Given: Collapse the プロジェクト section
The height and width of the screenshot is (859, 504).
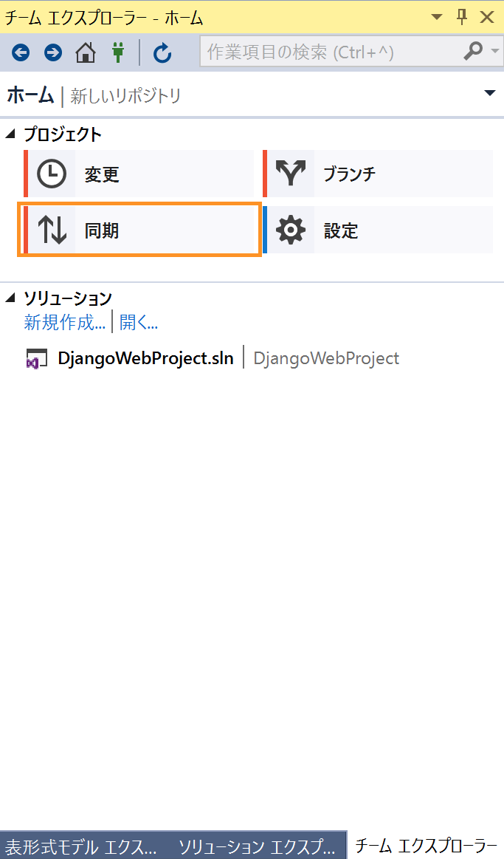Looking at the screenshot, I should [10, 134].
